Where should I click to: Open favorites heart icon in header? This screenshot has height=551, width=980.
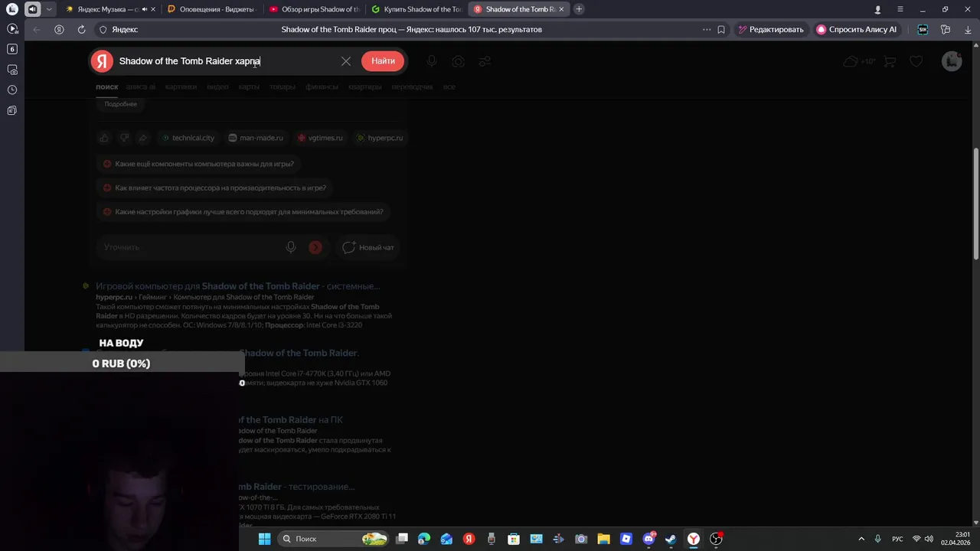coord(916,61)
